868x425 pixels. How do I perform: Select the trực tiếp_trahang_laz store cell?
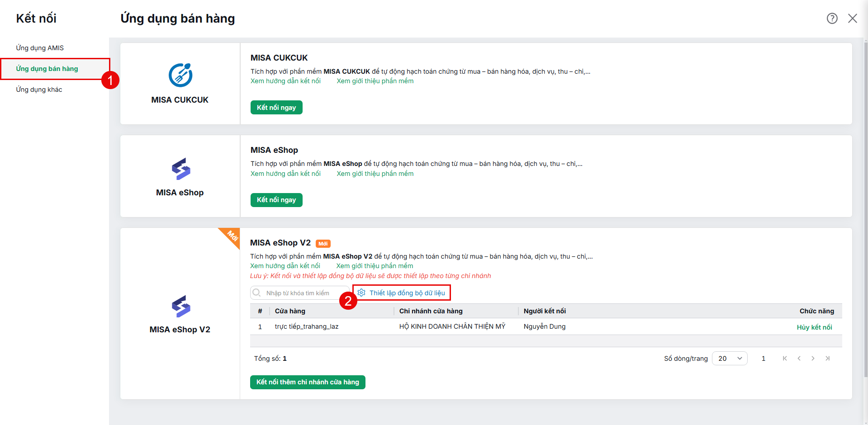pos(306,326)
